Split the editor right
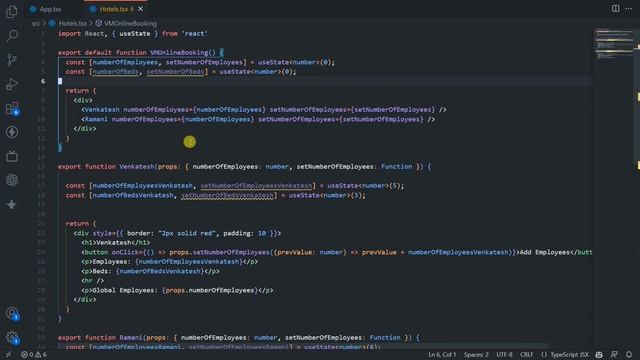This screenshot has height=360, width=640. tap(615, 9)
